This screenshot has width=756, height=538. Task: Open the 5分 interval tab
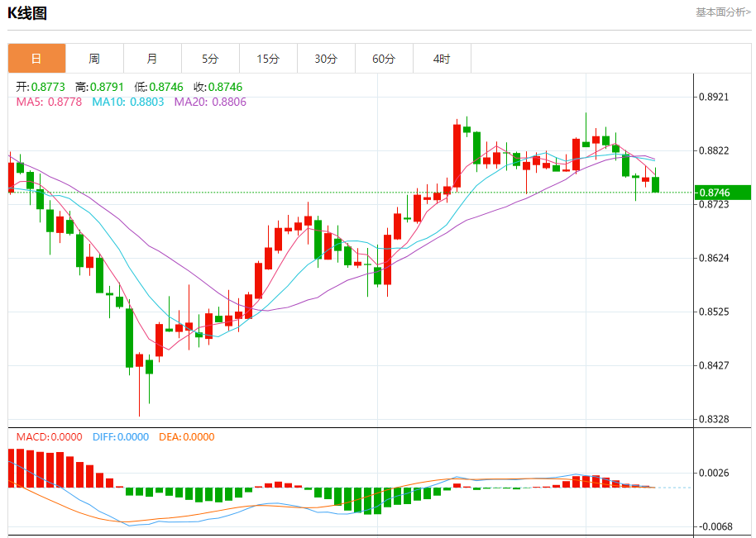[210, 59]
